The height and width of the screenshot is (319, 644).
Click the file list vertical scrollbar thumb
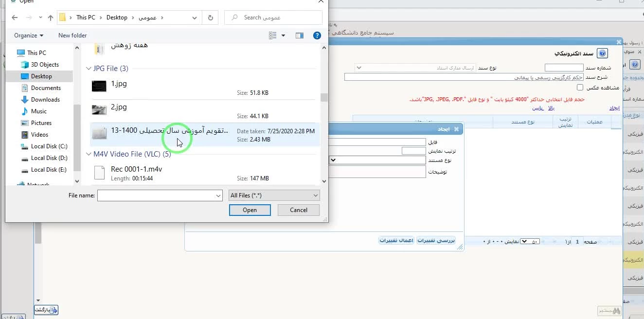[x=324, y=97]
